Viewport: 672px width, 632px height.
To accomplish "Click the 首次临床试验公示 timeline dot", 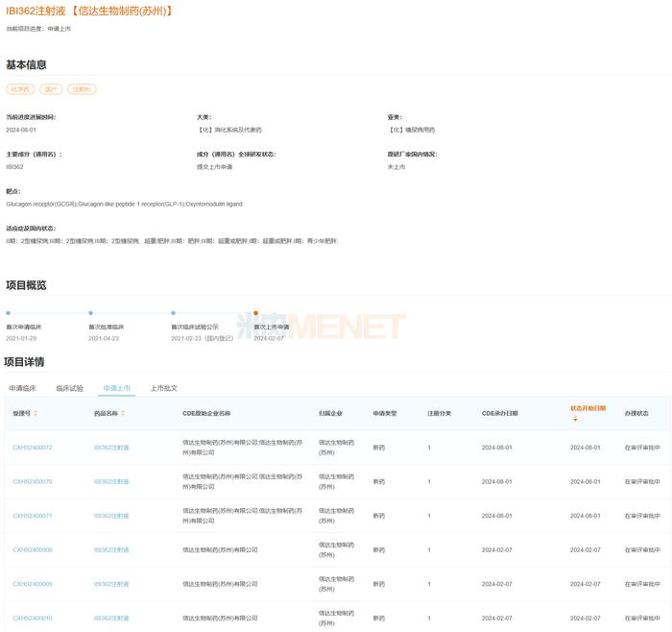I will pyautogui.click(x=173, y=313).
